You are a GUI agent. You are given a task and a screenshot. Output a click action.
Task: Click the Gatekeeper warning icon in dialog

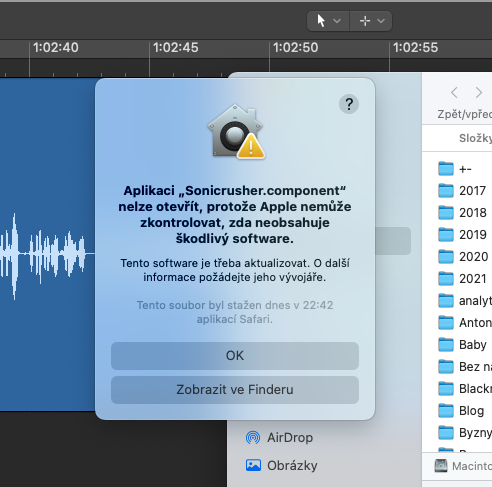click(x=236, y=131)
